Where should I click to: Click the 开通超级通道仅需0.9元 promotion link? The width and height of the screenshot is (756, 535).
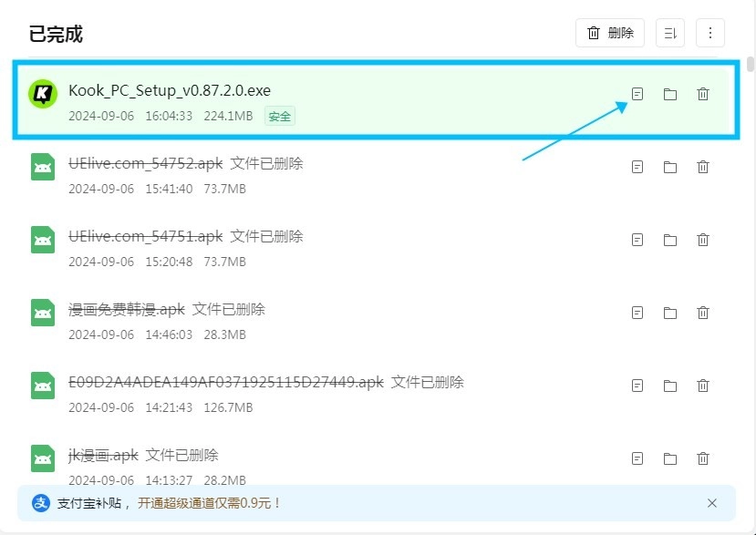pyautogui.click(x=210, y=503)
